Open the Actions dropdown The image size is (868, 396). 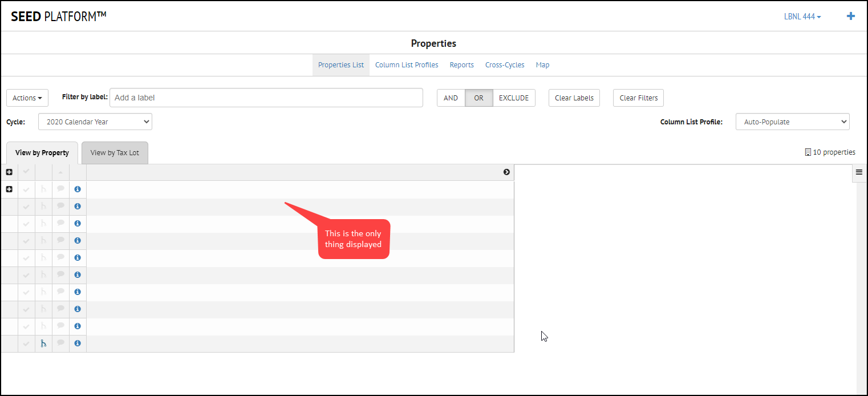point(27,98)
